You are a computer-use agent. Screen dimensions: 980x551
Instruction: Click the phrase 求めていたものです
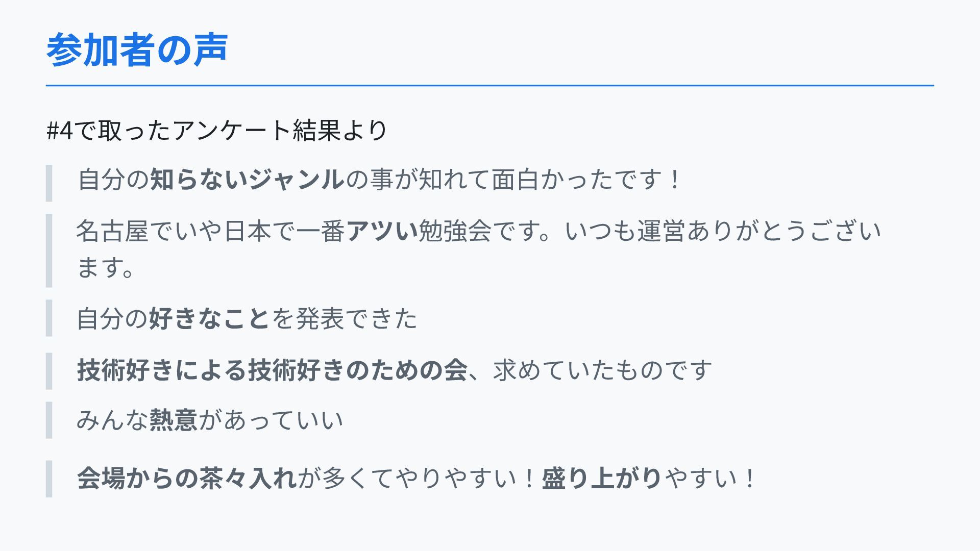pyautogui.click(x=602, y=370)
